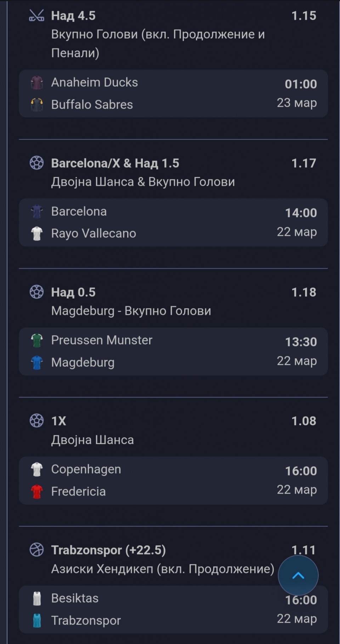
Task: Click the Buffalo Sabres jersey icon
Action: (37, 105)
